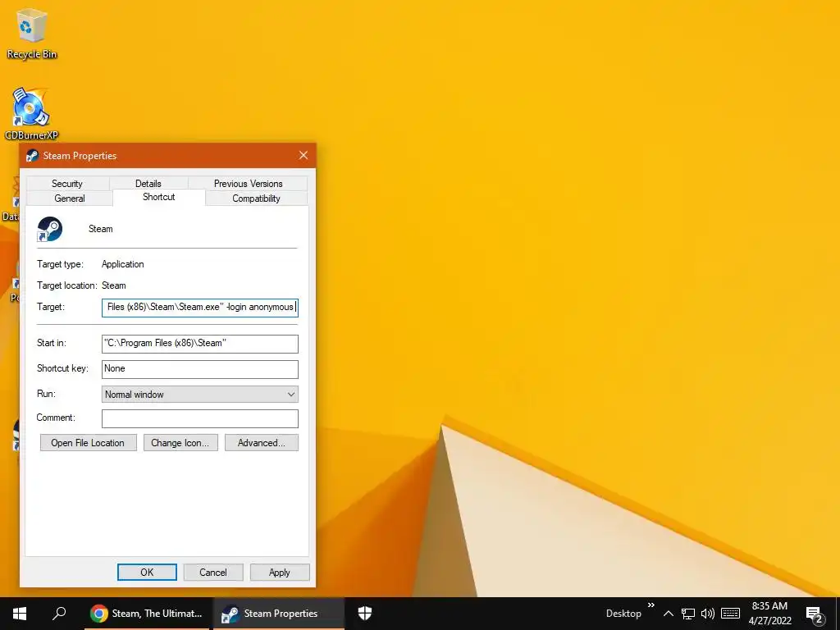Click Open File Location button
840x630 pixels.
click(x=89, y=442)
